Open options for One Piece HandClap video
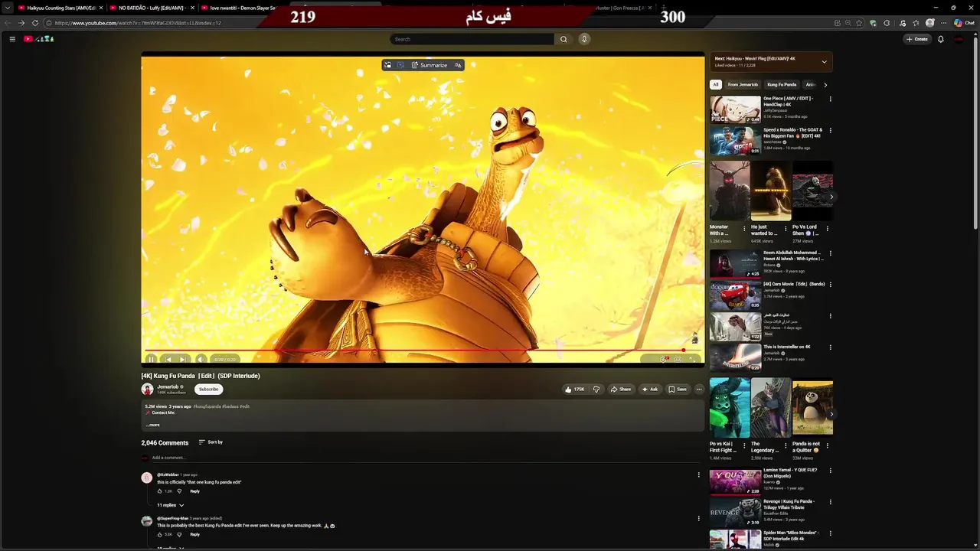This screenshot has width=980, height=551. [830, 99]
